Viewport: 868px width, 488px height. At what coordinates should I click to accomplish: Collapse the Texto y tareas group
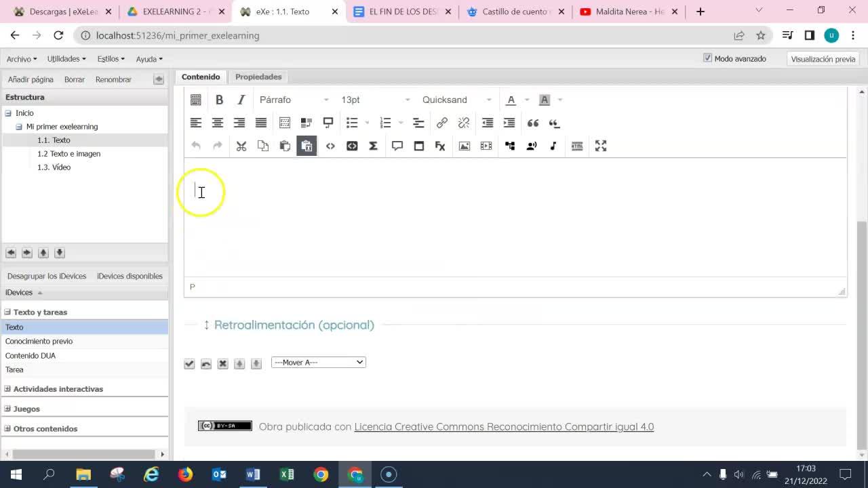(8, 312)
